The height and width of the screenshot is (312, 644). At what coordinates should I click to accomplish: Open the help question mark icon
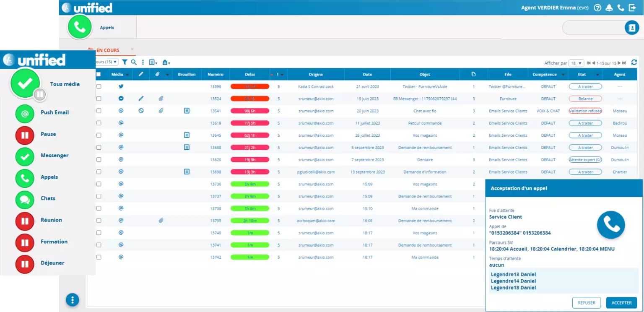pyautogui.click(x=597, y=8)
